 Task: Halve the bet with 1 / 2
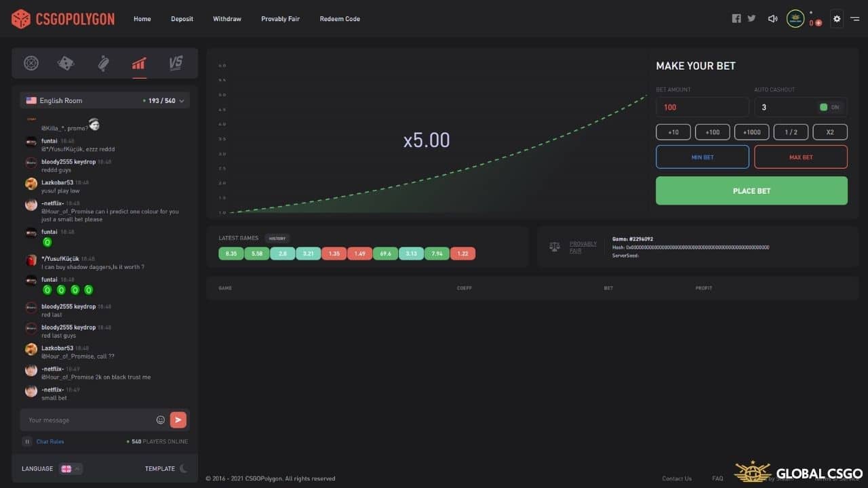pos(791,132)
